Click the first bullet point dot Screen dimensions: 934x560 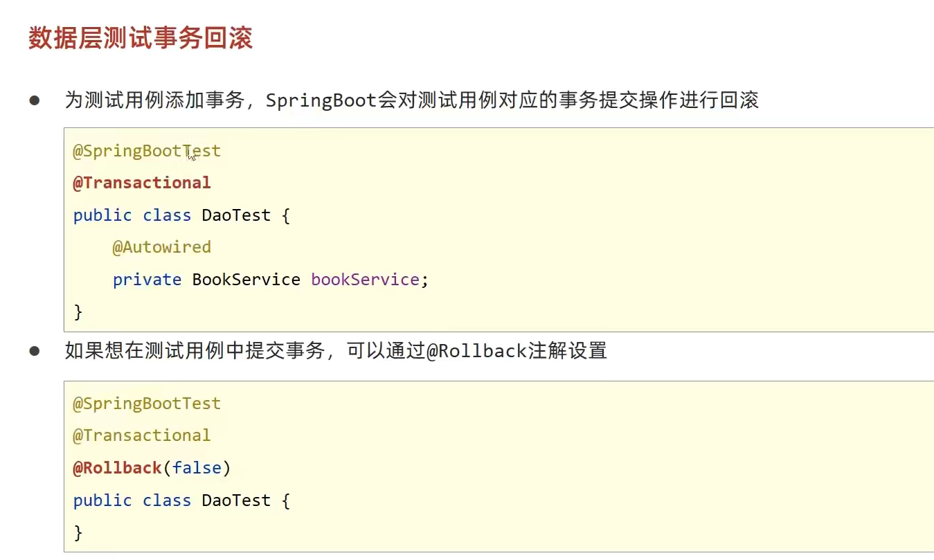[x=35, y=100]
